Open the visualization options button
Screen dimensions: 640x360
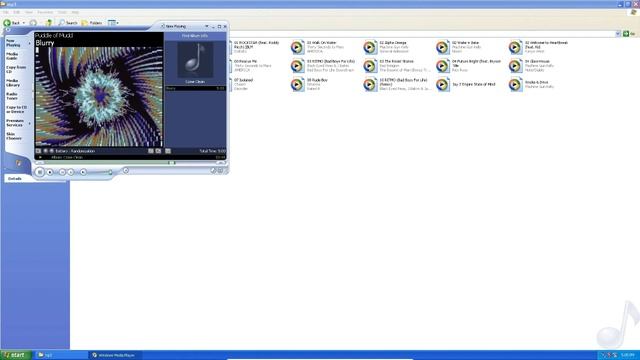click(x=38, y=151)
